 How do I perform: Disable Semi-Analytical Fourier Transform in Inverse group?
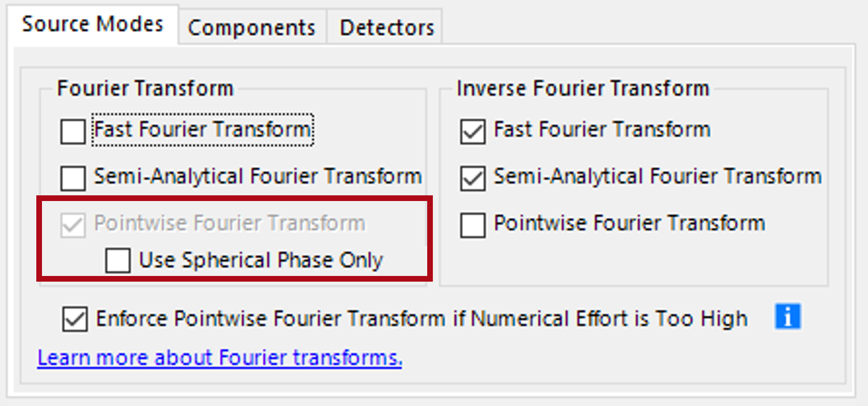tap(473, 178)
